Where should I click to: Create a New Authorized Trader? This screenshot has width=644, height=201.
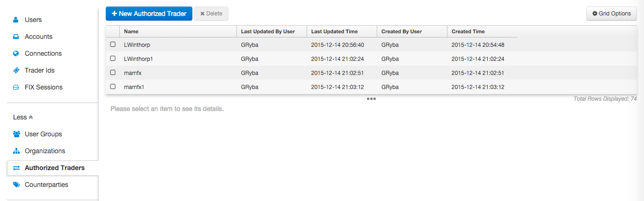(149, 14)
